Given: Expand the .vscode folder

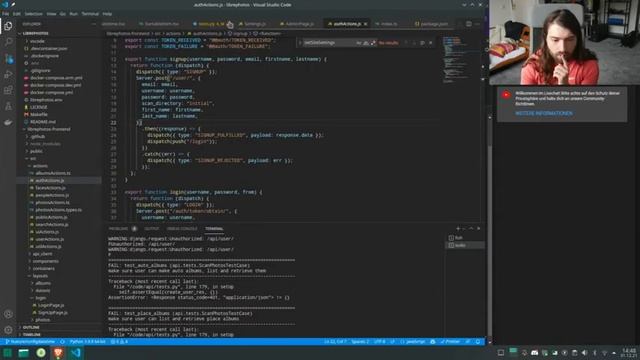Looking at the screenshot, I should coord(38,41).
